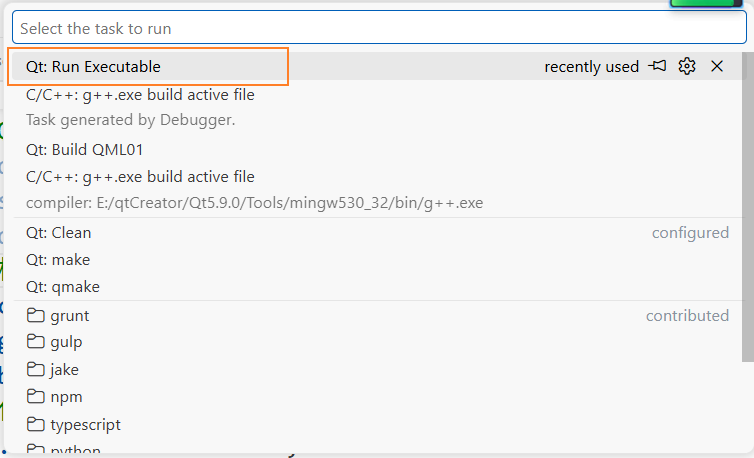Open the gear configure task icon

tap(687, 66)
